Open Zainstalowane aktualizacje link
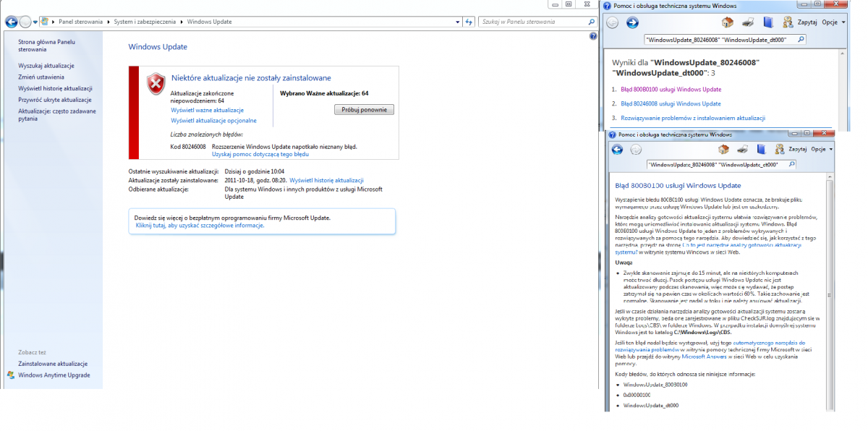Image resolution: width=868 pixels, height=431 pixels. (53, 364)
